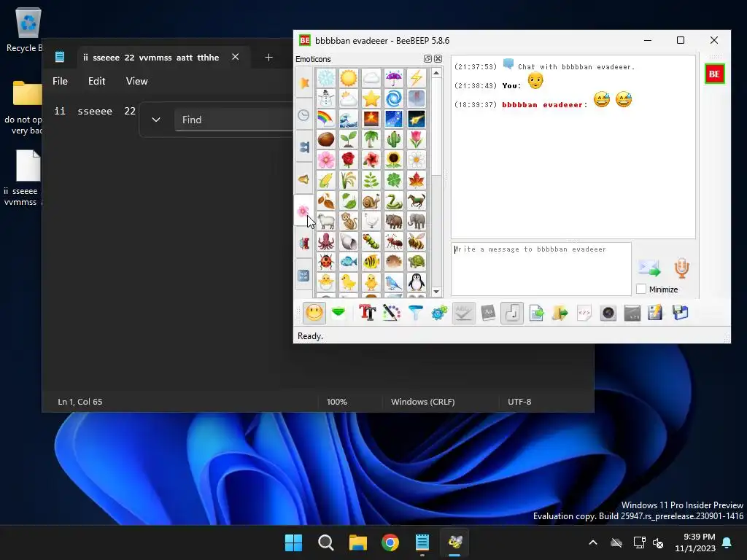Click the emoticons scrollbar up arrow
747x560 pixels.
[x=436, y=73]
